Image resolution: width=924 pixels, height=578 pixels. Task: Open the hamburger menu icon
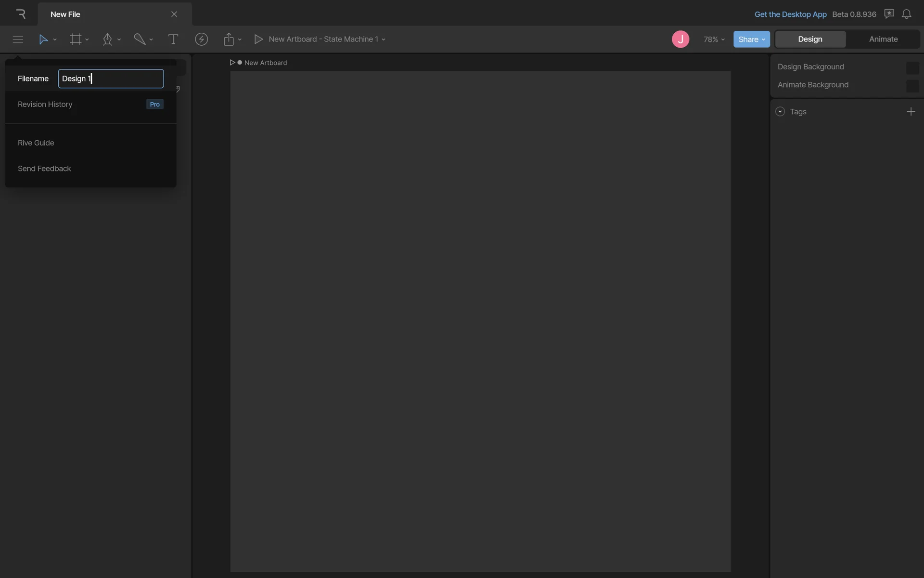pos(18,39)
